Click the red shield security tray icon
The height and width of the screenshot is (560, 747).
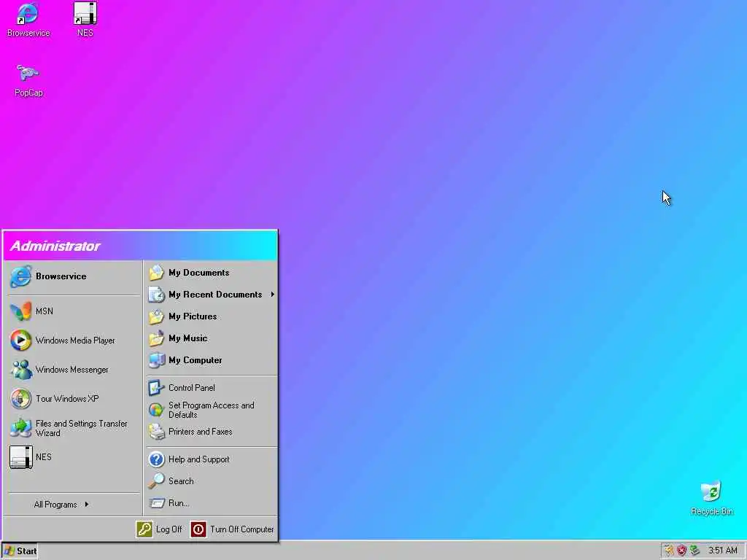(682, 551)
